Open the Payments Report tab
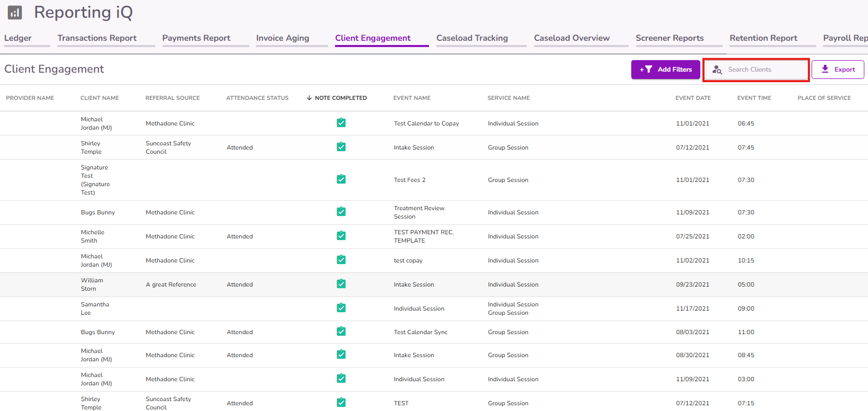This screenshot has height=411, width=868. pos(196,38)
